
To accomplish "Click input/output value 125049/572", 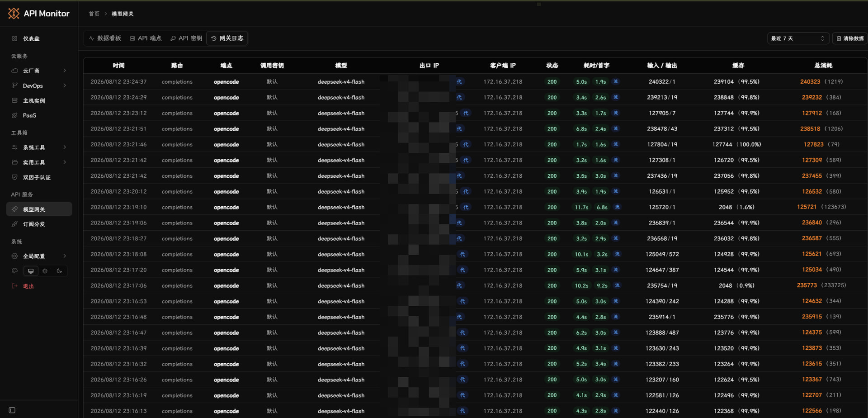I will tap(662, 254).
